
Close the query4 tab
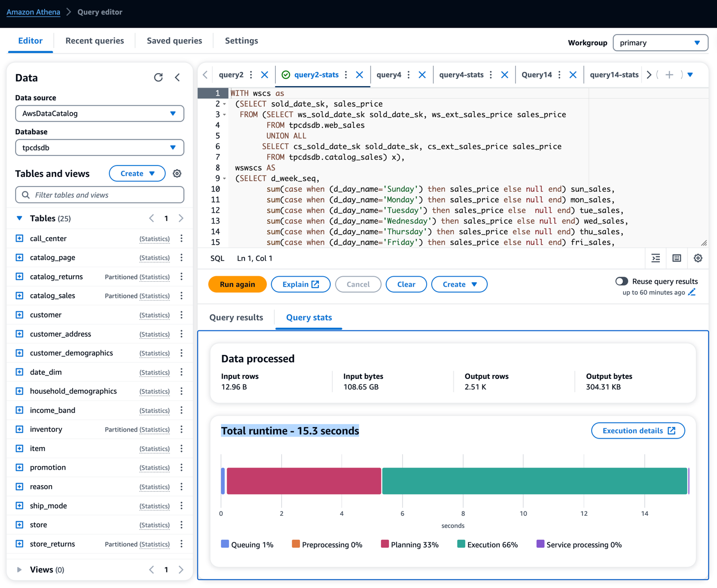pyautogui.click(x=422, y=75)
